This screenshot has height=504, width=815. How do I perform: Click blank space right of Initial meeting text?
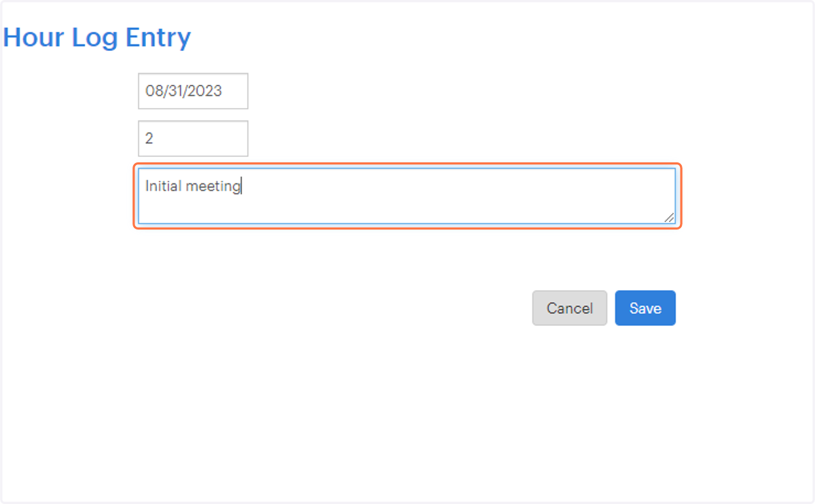coord(455,186)
